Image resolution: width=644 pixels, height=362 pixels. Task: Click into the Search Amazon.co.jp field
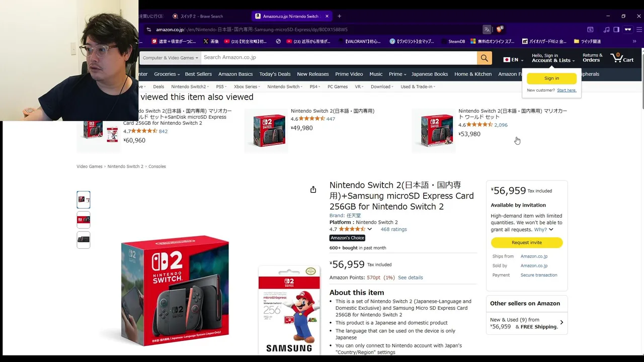[x=339, y=58]
